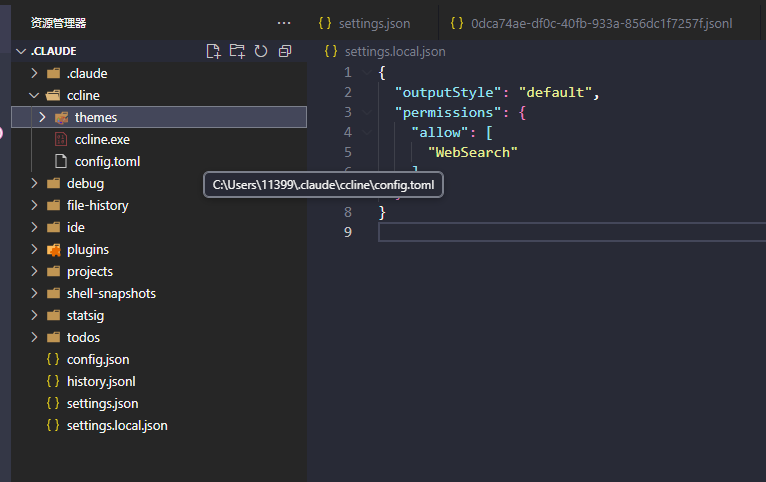Click the braces icon beside config.json
Image resolution: width=766 pixels, height=482 pixels.
coord(53,359)
